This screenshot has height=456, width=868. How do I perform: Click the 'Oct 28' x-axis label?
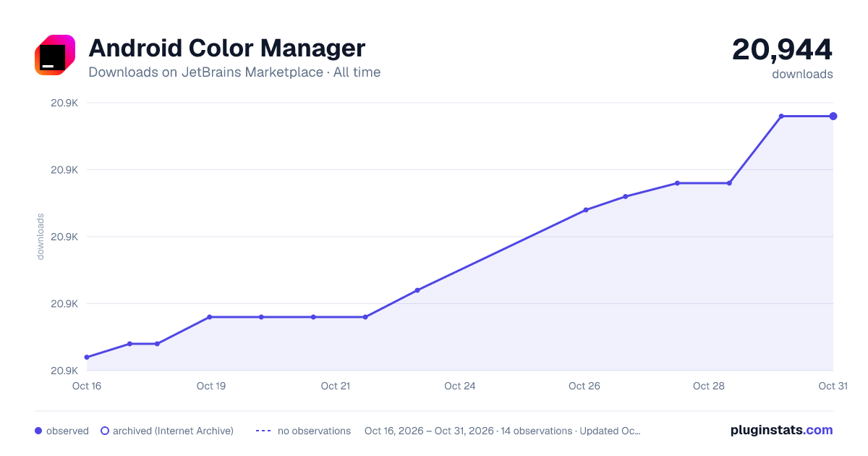tap(709, 386)
